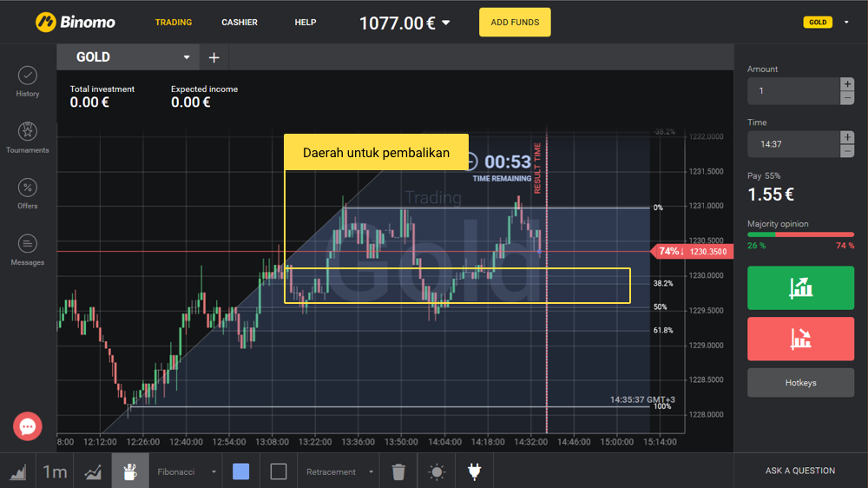
Task: Open the Tournaments section
Action: tap(27, 138)
